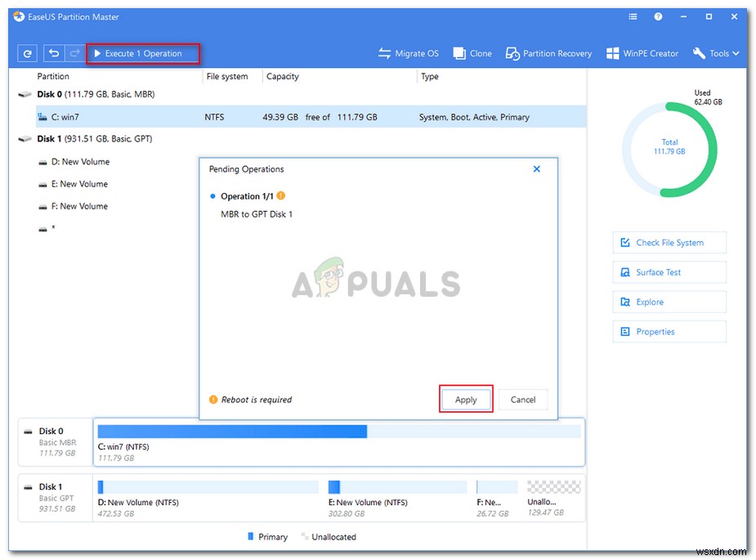Open the Clone tool

coord(472,53)
